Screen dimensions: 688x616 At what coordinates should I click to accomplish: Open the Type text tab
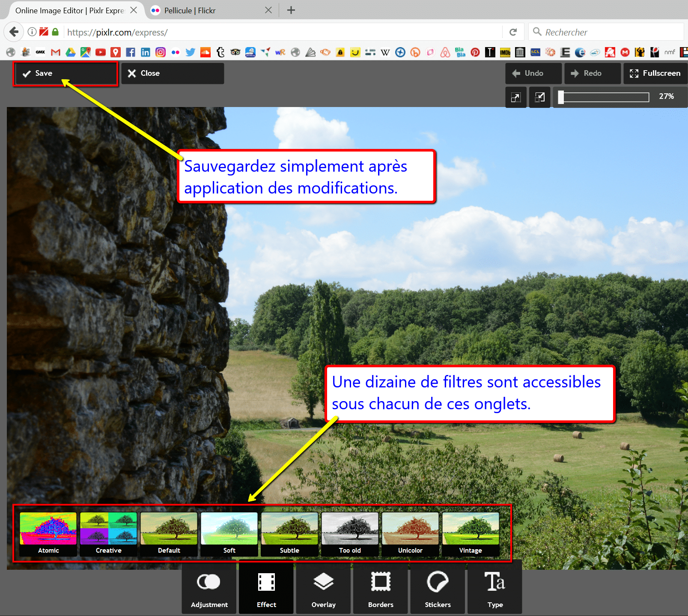(x=495, y=589)
